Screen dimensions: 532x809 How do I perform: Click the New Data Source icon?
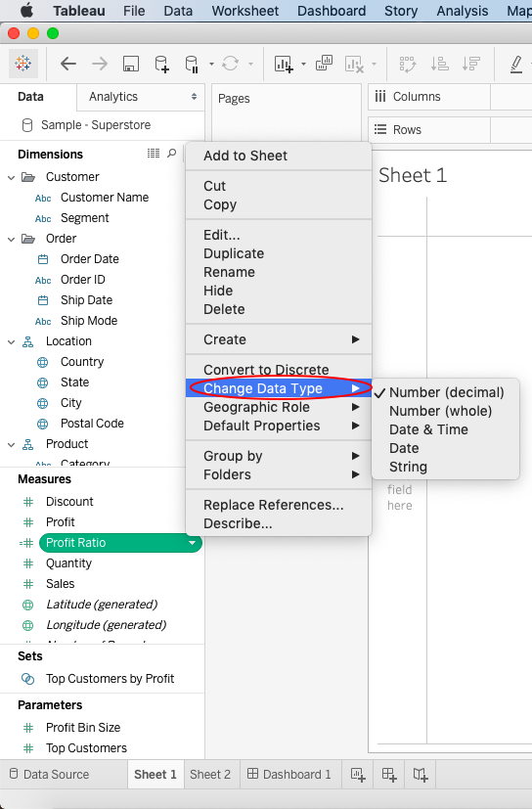(x=161, y=64)
